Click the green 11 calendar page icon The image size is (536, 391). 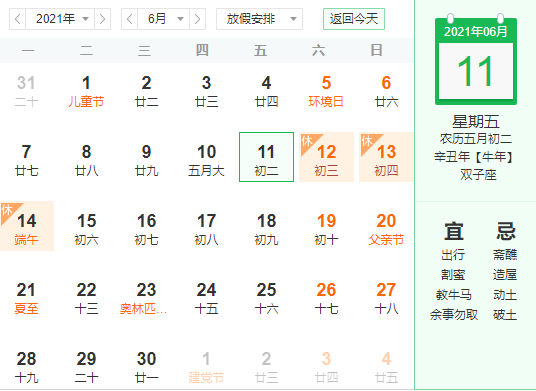pyautogui.click(x=475, y=59)
